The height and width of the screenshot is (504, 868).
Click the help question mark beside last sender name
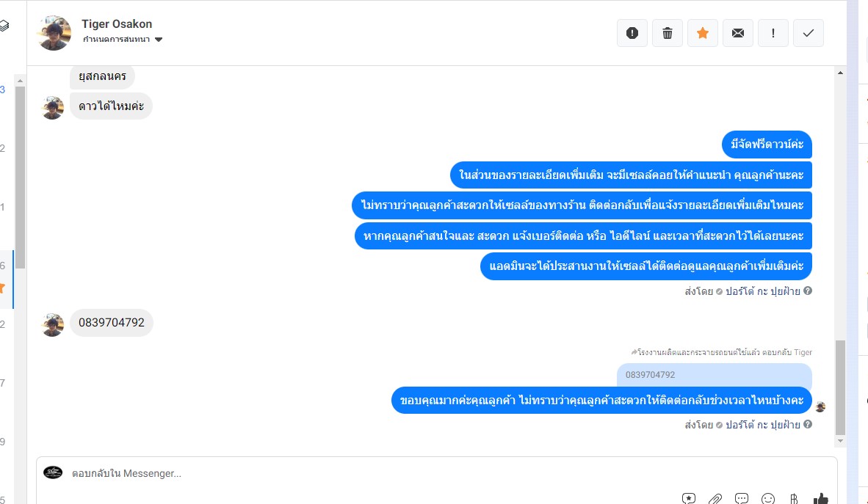808,424
